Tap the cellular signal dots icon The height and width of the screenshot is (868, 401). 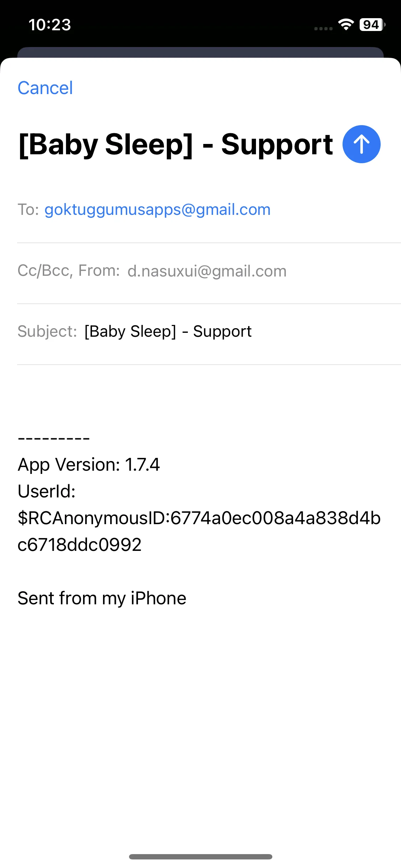tap(323, 29)
